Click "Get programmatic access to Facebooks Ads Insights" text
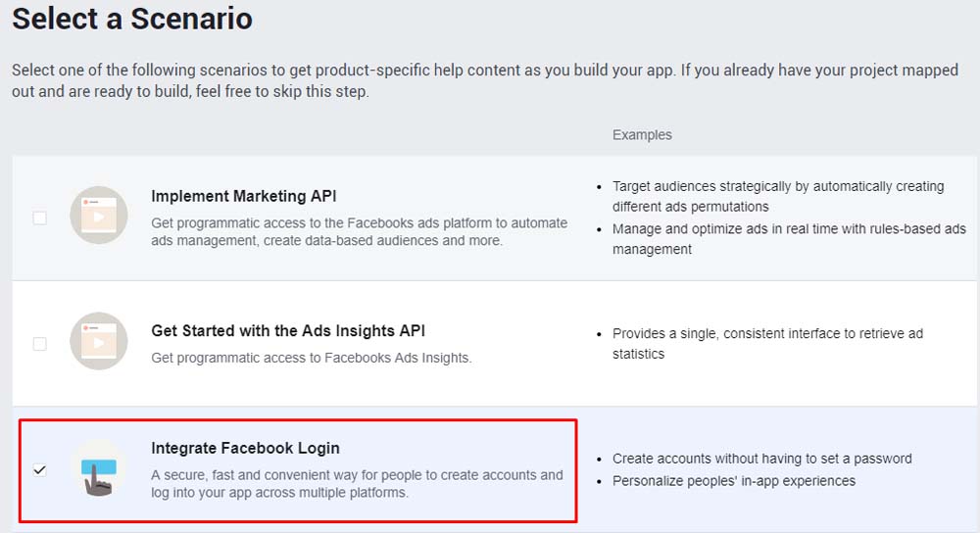The height and width of the screenshot is (533, 980). click(x=311, y=358)
